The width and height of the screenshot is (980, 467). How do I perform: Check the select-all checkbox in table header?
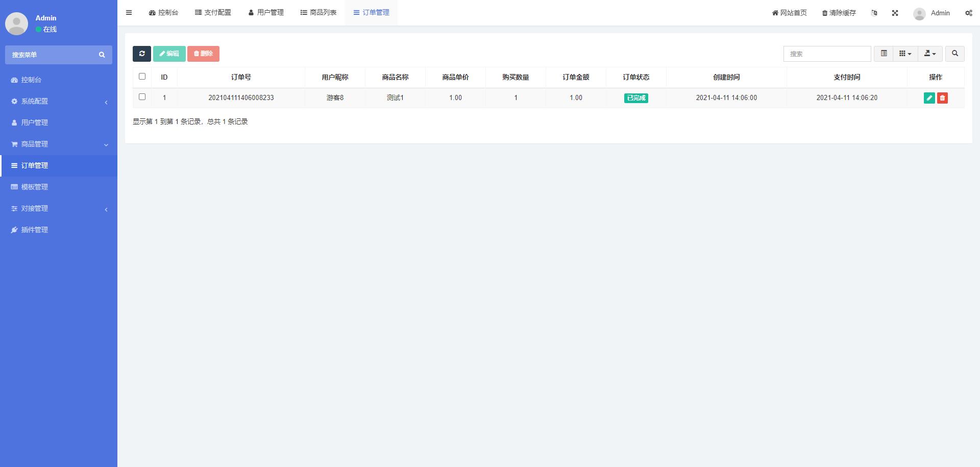coord(142,77)
